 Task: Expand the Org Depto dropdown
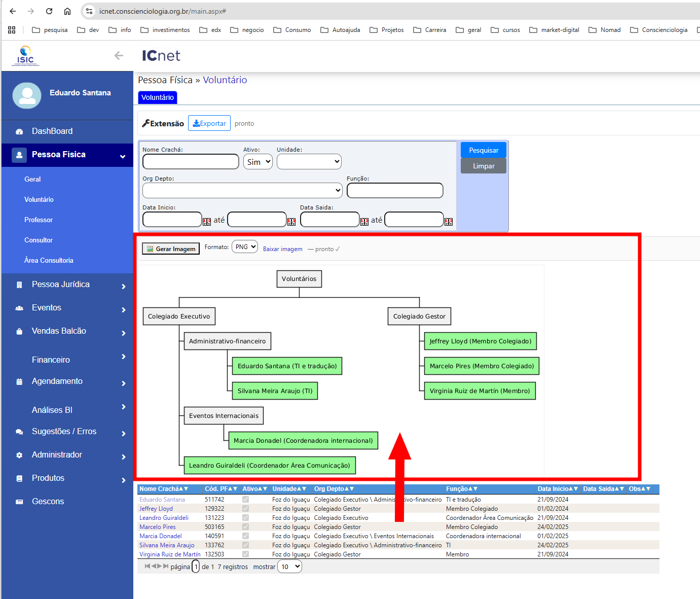tap(242, 191)
